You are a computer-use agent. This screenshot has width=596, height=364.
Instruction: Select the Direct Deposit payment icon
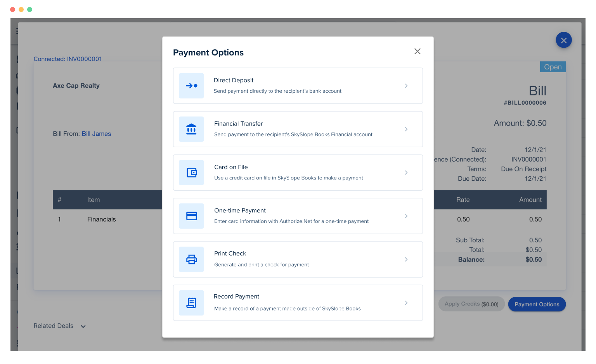click(x=191, y=86)
